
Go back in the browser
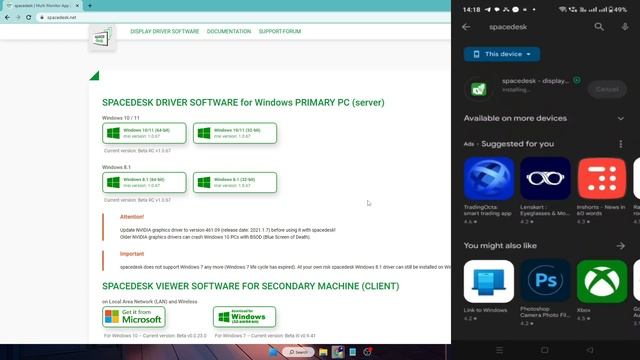coord(7,18)
